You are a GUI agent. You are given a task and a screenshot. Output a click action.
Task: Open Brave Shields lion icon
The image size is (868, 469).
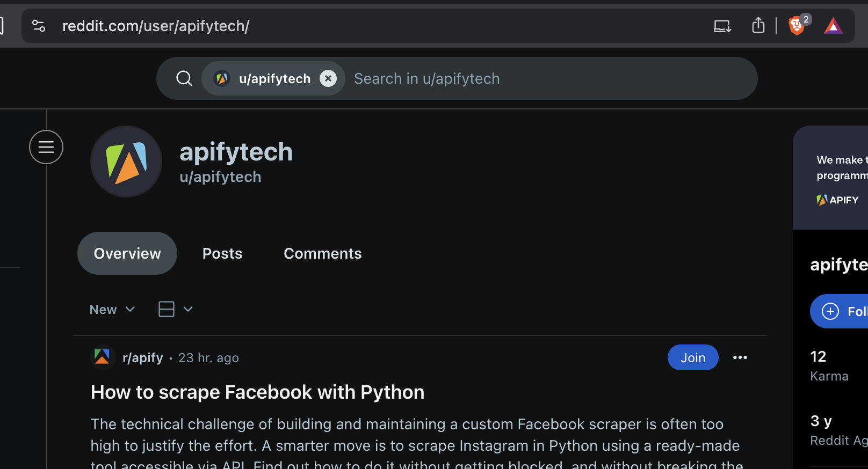tap(797, 25)
